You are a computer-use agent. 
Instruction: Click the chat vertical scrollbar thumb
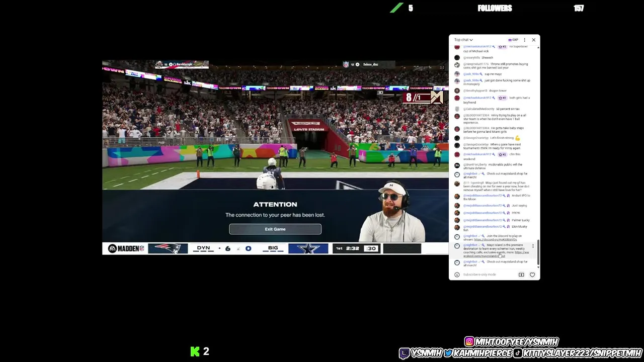click(x=538, y=252)
